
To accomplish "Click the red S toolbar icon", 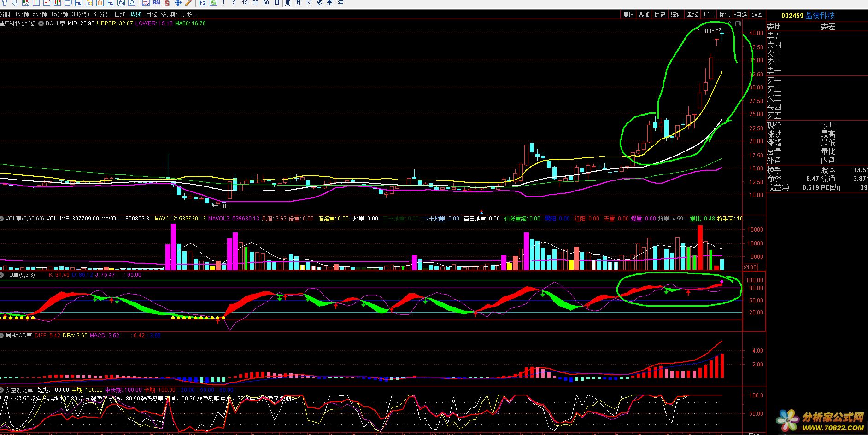I will pyautogui.click(x=167, y=3).
